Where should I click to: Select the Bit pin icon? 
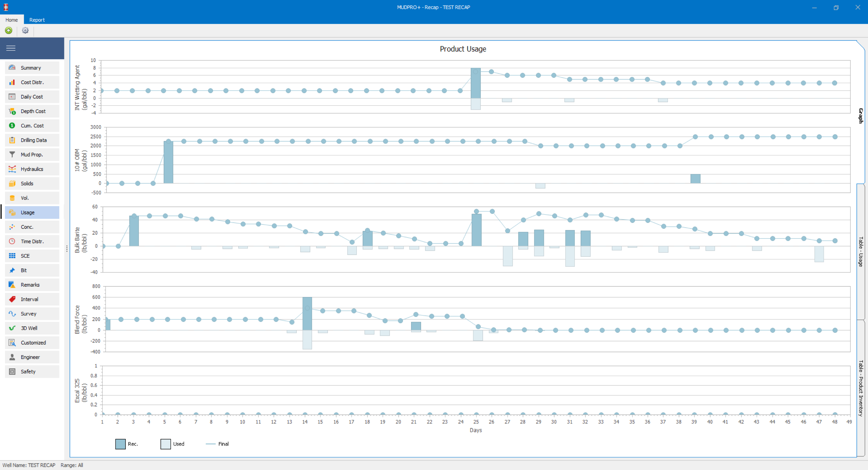[12, 270]
